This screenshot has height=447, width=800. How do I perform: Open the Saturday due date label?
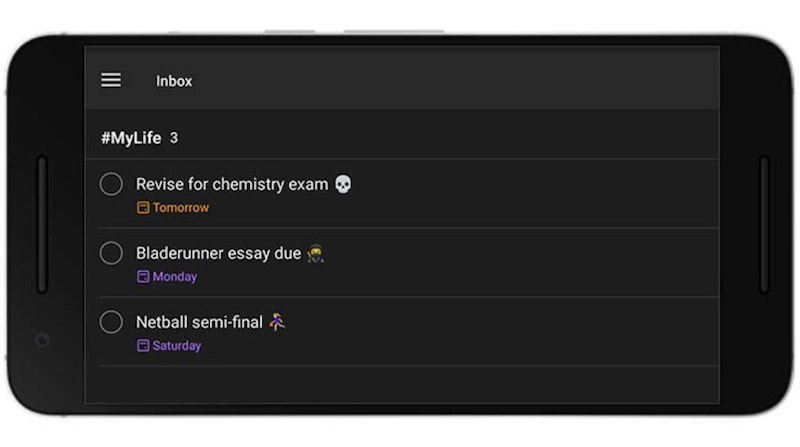(x=177, y=345)
